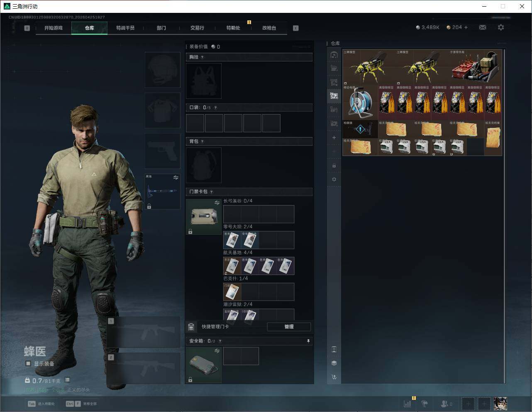This screenshot has width=532, height=412.
Task: Open the 改枪台 tab
Action: 269,28
